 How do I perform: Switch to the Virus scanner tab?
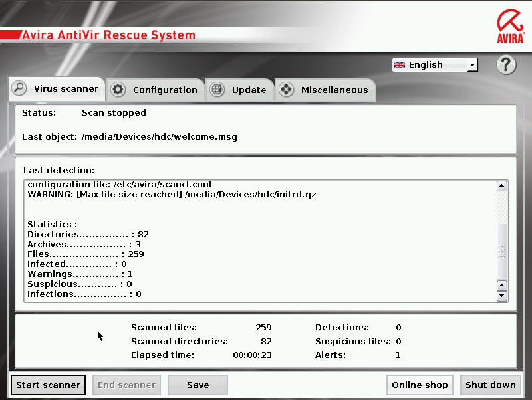(x=57, y=89)
